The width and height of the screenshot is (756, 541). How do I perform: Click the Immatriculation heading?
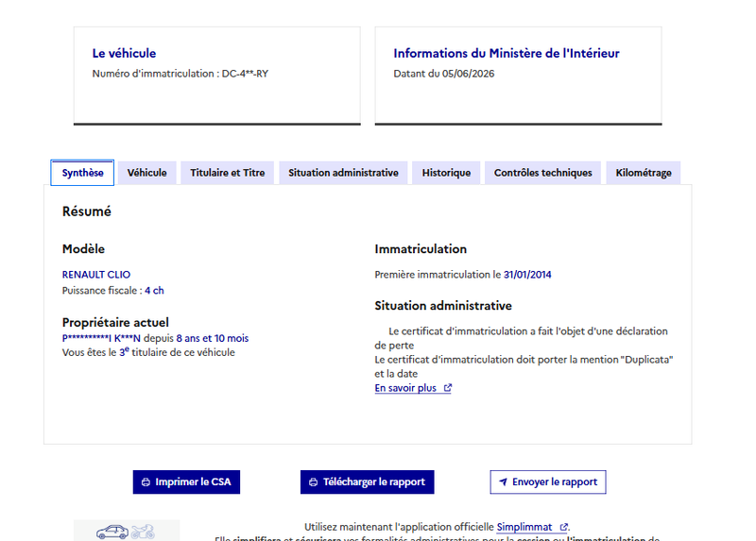coord(421,249)
